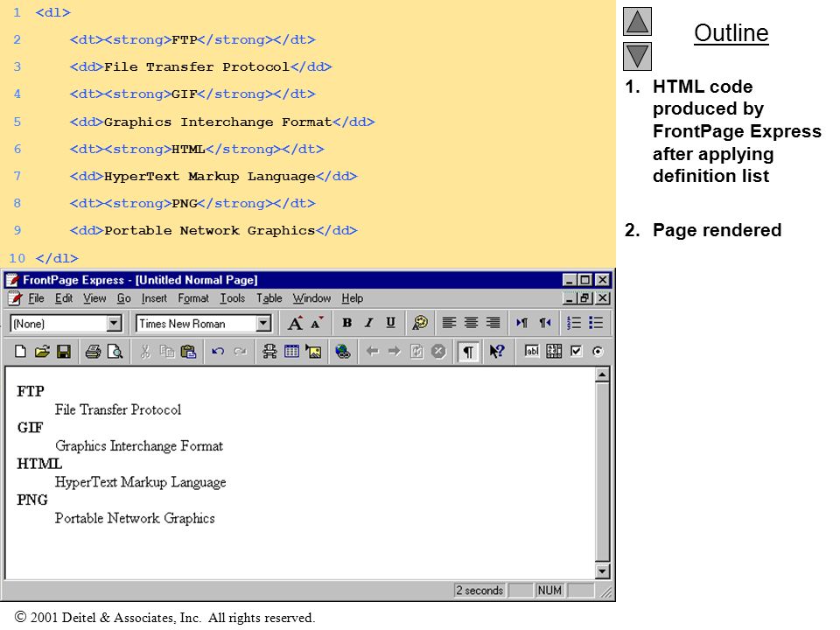
Task: Save the page with floppy icon
Action: coord(64,352)
